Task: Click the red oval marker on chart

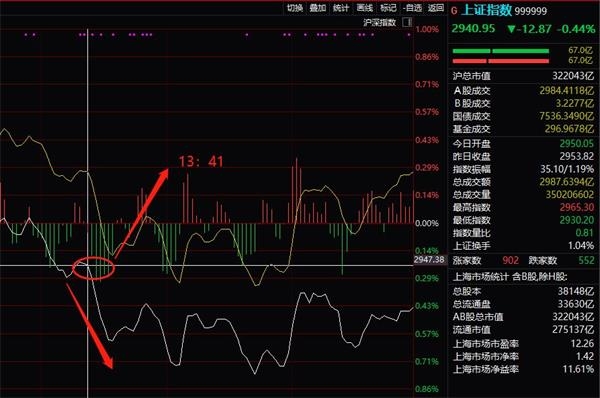Action: pyautogui.click(x=93, y=268)
